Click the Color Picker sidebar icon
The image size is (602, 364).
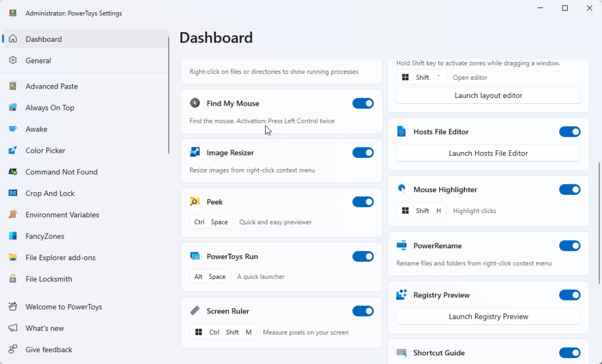point(13,150)
